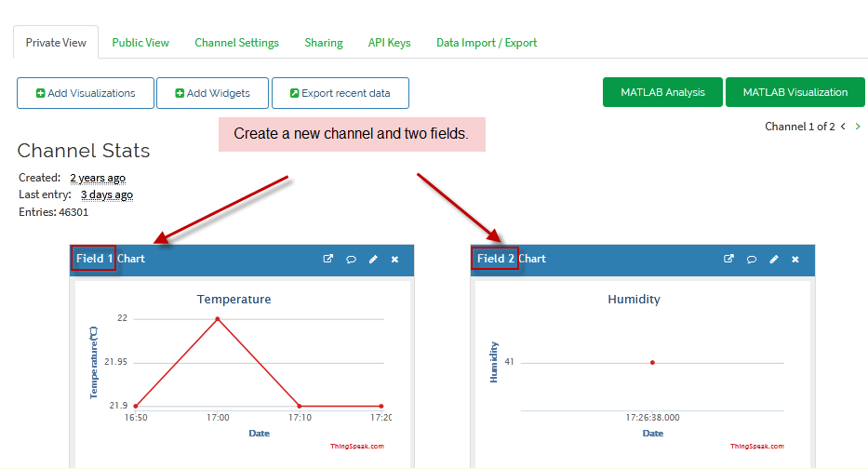
Task: Go to the next channel arrow
Action: click(x=858, y=127)
